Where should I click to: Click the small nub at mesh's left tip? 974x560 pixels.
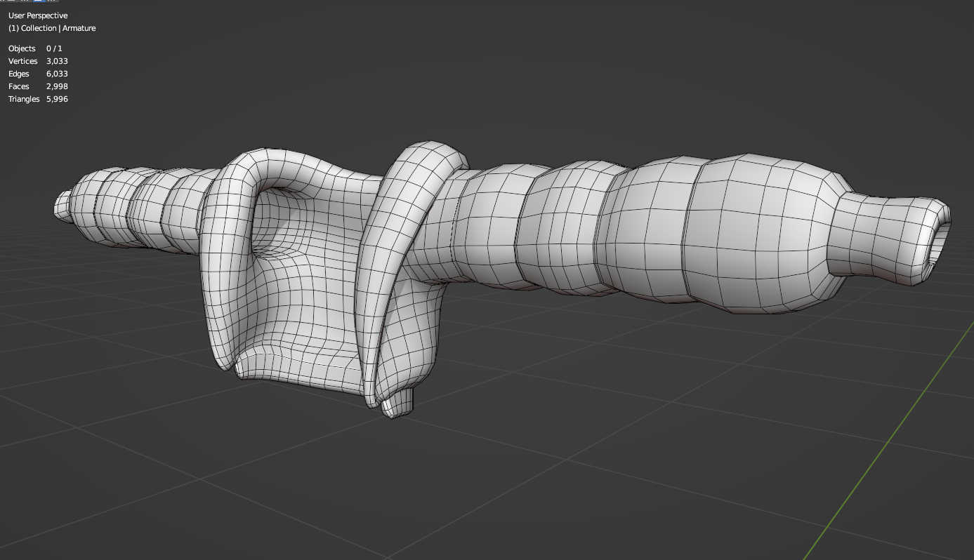63,205
